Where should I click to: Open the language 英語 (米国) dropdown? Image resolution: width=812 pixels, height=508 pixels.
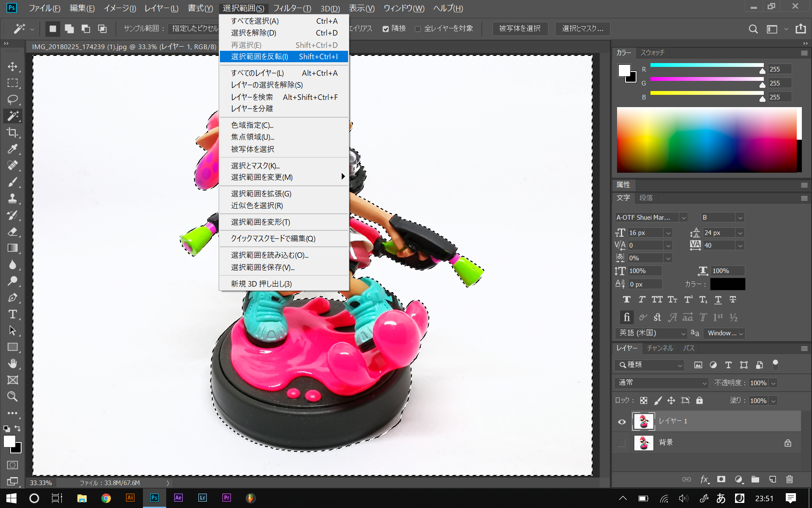(x=651, y=333)
